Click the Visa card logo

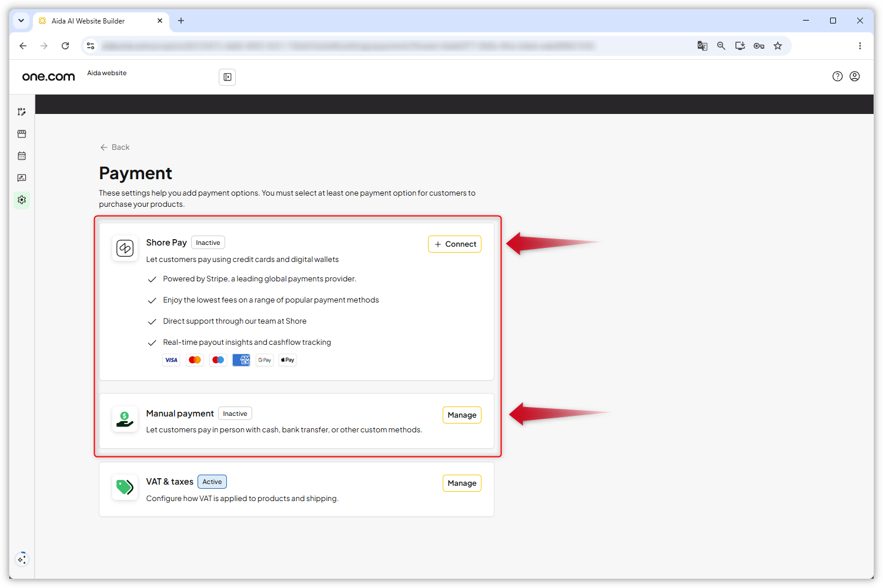tap(171, 360)
